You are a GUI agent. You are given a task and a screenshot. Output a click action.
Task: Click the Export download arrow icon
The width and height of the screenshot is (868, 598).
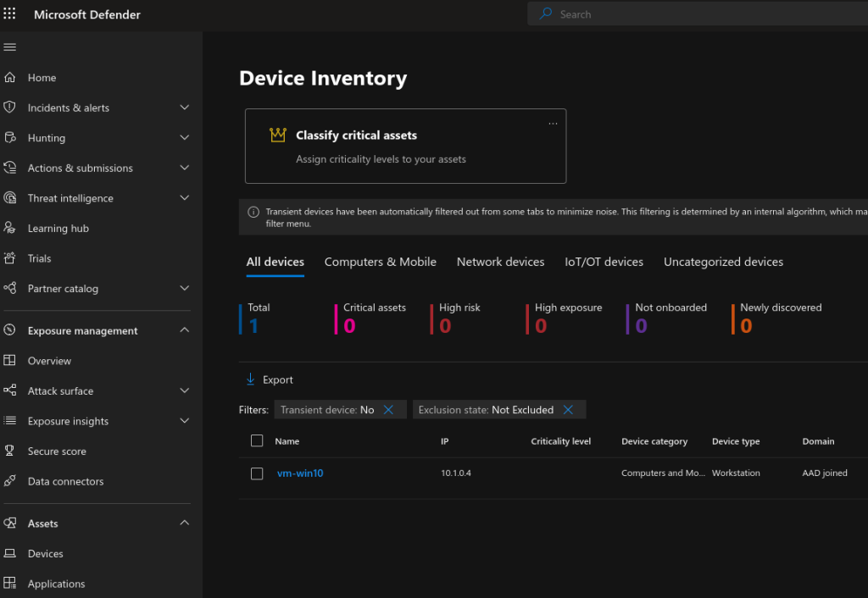[250, 379]
